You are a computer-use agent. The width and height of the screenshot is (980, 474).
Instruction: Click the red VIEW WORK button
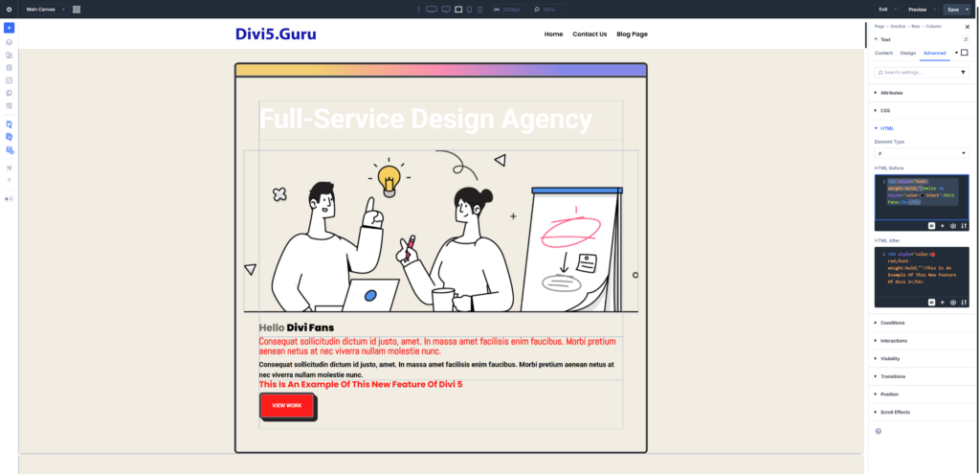[x=287, y=405]
